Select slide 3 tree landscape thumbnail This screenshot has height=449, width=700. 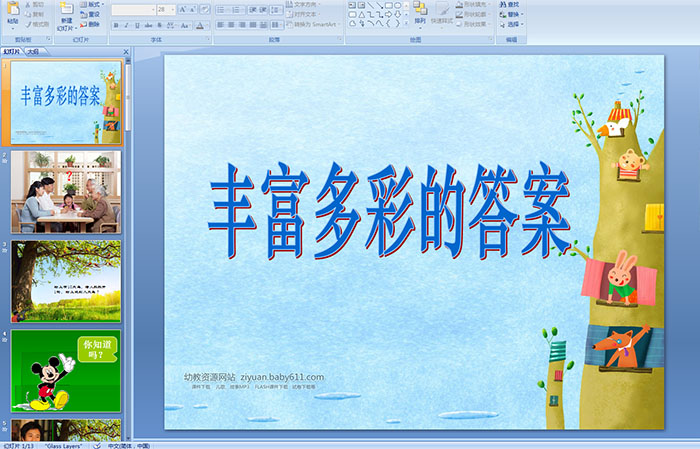66,281
